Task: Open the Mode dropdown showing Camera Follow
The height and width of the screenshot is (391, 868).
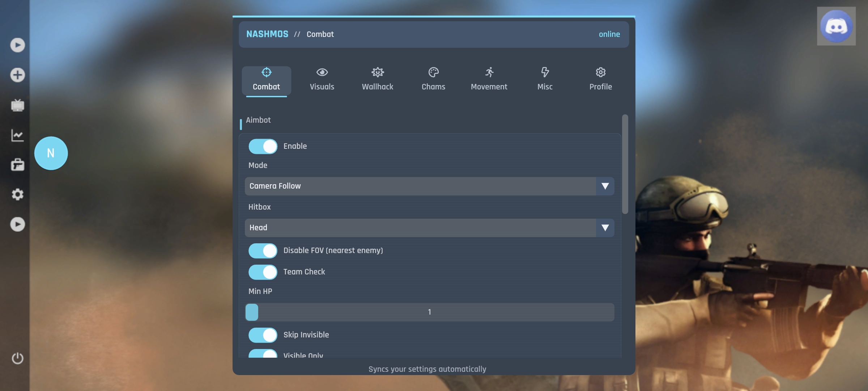Action: (x=429, y=186)
